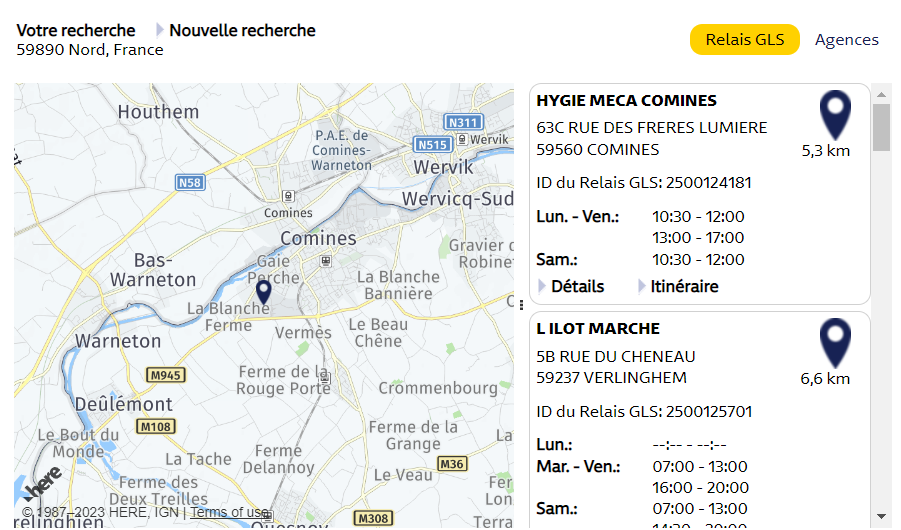Click the Comines label on the map
The width and height of the screenshot is (901, 530).
point(318,238)
